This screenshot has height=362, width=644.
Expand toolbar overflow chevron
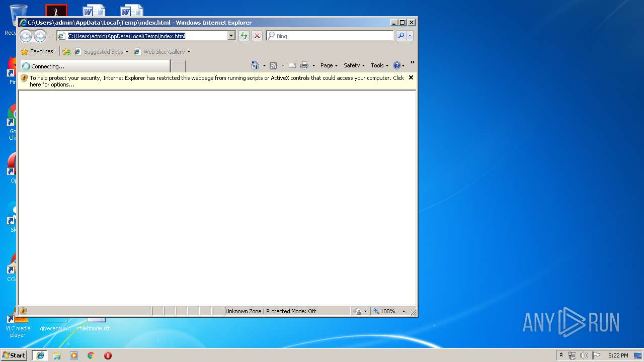[x=412, y=62]
